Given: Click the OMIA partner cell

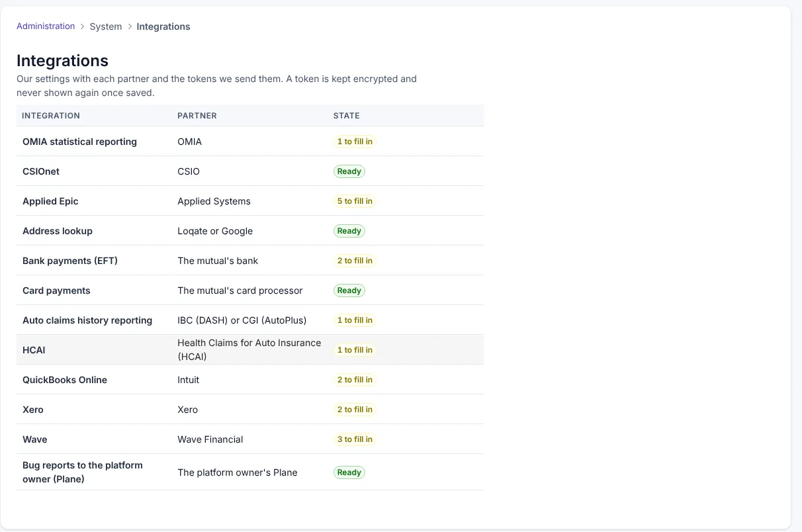Looking at the screenshot, I should click(190, 142).
